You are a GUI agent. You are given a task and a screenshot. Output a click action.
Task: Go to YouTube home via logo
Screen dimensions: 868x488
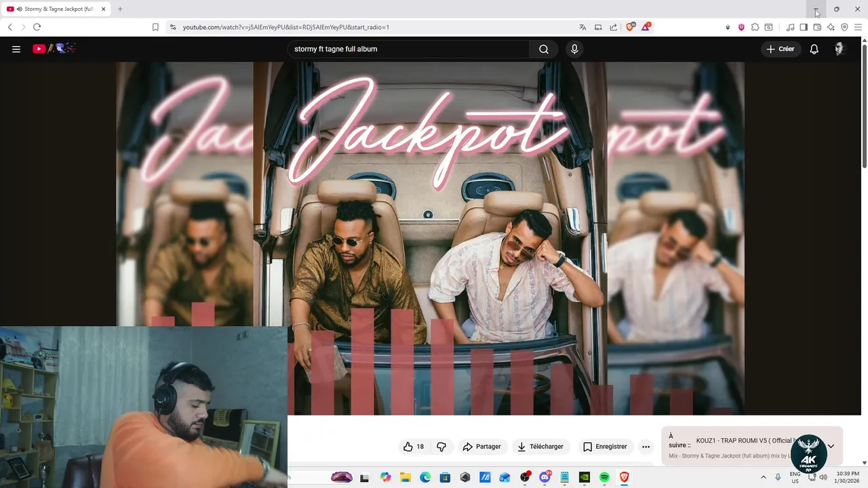54,49
